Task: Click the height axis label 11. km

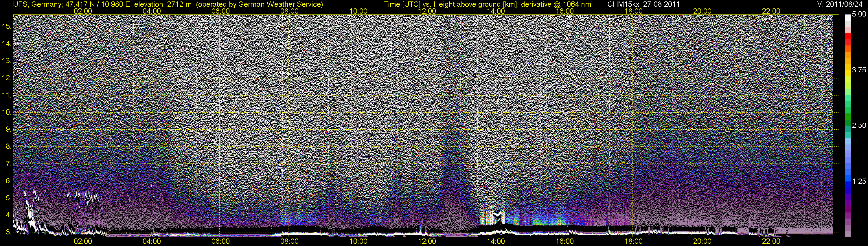Action: (x=7, y=96)
